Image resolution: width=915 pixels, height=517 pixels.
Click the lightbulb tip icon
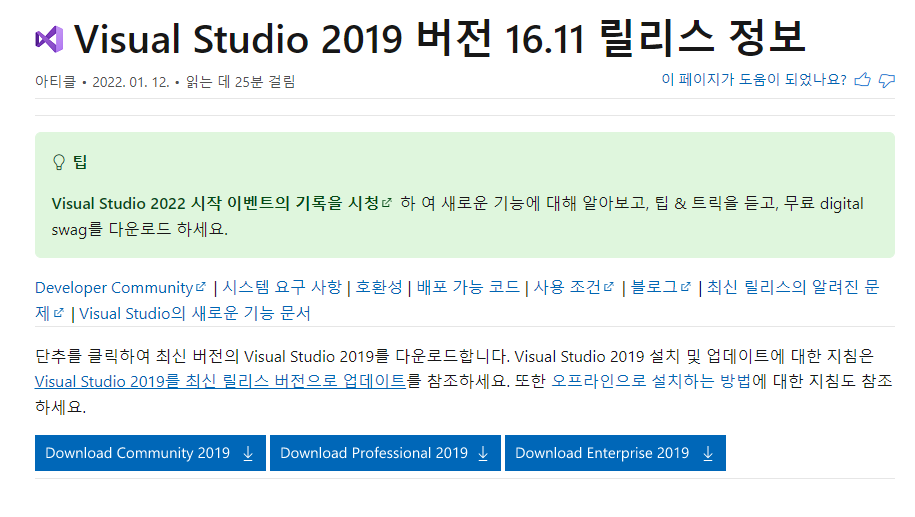[x=58, y=162]
